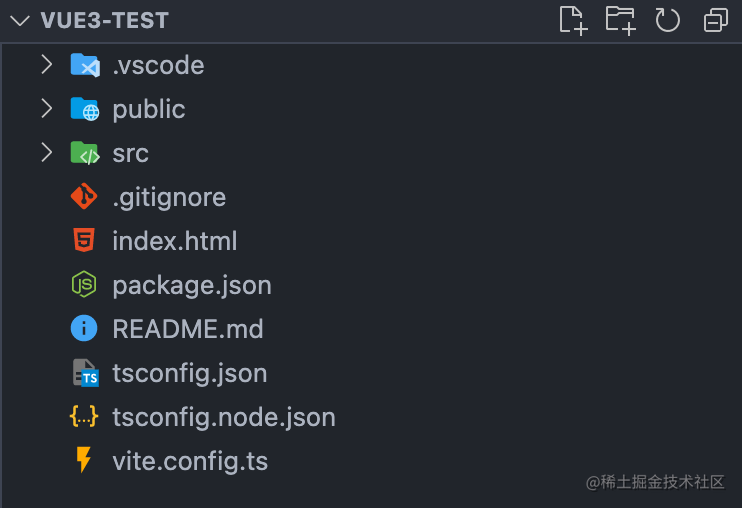742x508 pixels.
Task: Expand the .vscode folder chevron
Action: [x=46, y=64]
